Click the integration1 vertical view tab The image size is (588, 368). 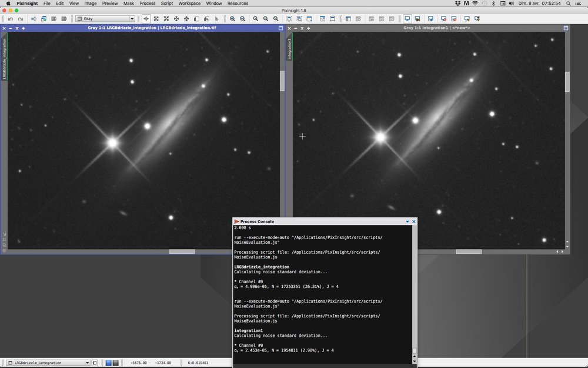click(x=289, y=48)
